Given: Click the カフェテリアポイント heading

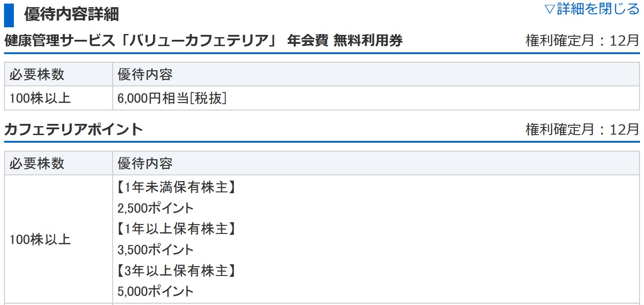Looking at the screenshot, I should point(73,129).
